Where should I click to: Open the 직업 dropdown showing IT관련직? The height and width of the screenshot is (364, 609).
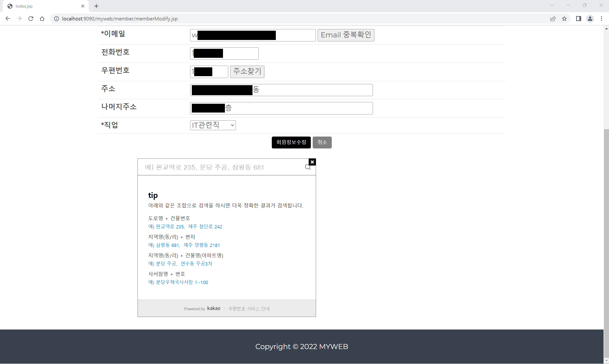click(213, 125)
